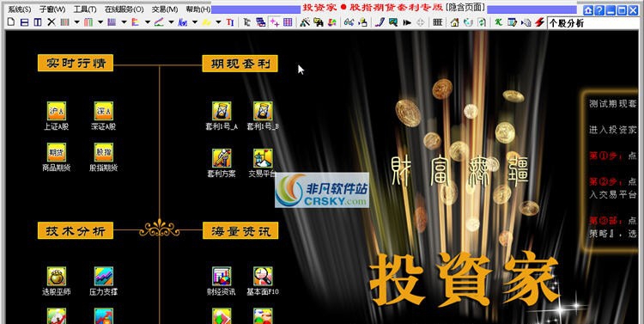Click the horizontal split window toolbar icon
Image resolution: width=644 pixels, height=324 pixels.
pyautogui.click(x=24, y=22)
